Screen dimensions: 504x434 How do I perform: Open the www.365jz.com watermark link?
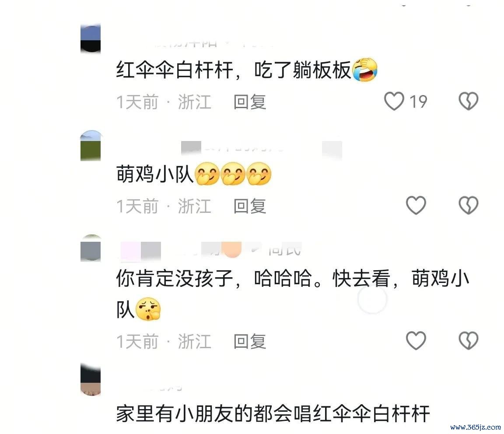(475, 427)
